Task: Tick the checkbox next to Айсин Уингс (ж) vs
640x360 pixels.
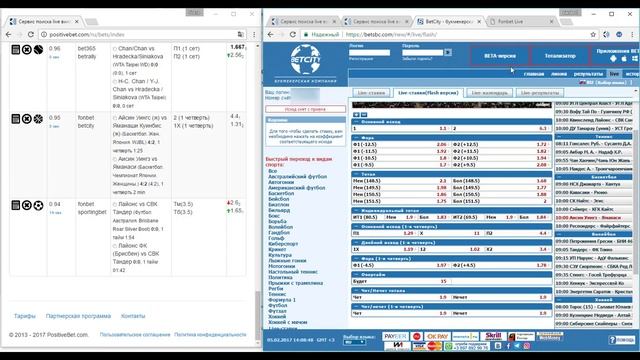Action: click(115, 118)
